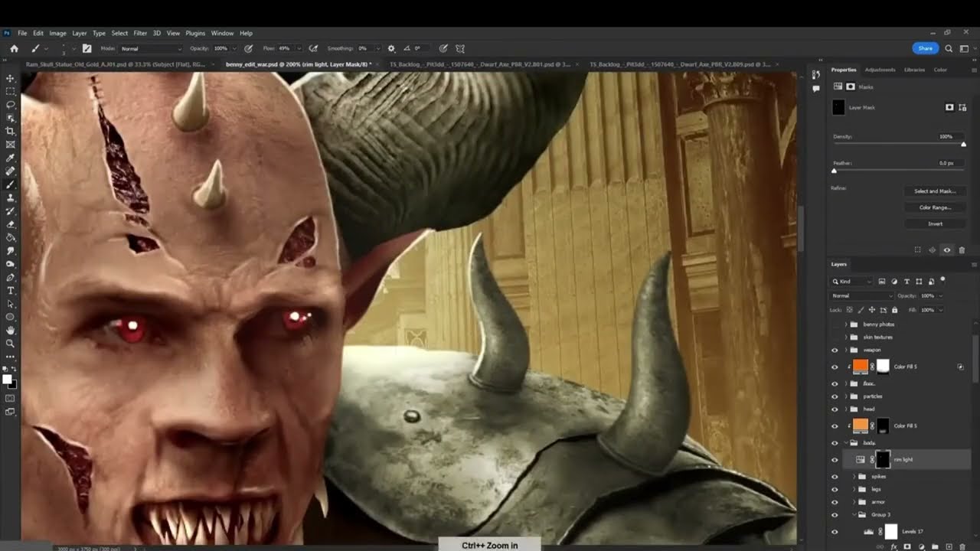Image resolution: width=980 pixels, height=551 pixels.
Task: Open the Kind filter dropdown
Action: (852, 282)
